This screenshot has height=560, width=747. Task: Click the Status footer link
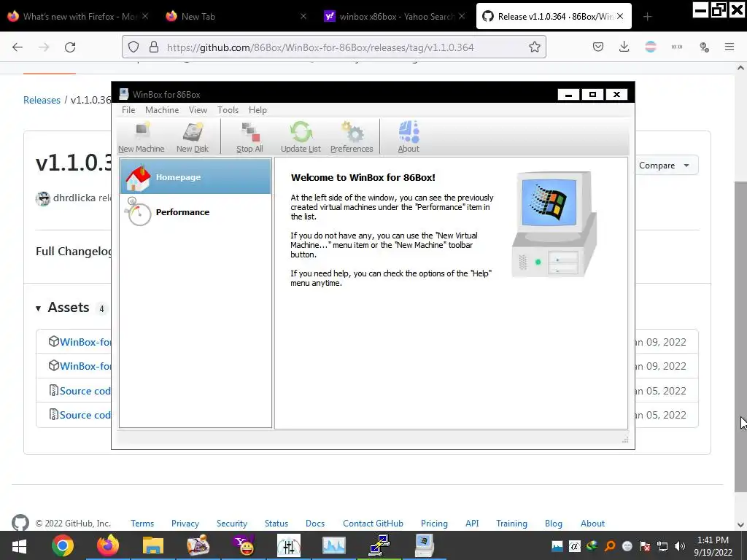[276, 524]
